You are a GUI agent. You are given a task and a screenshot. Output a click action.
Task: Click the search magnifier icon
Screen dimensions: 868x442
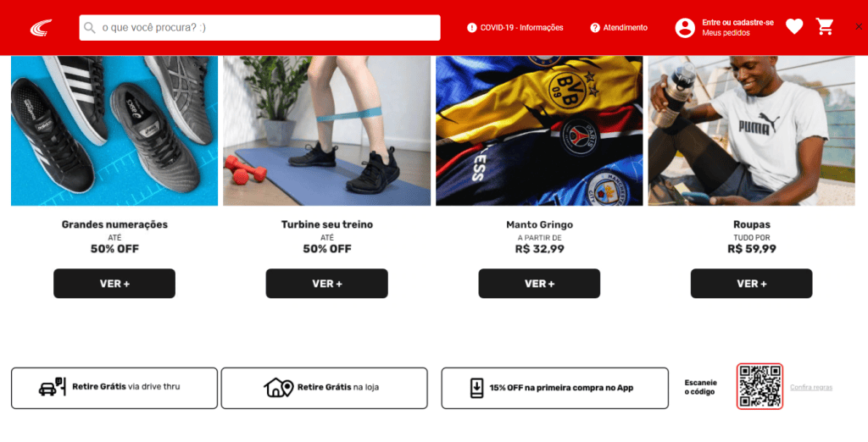90,28
